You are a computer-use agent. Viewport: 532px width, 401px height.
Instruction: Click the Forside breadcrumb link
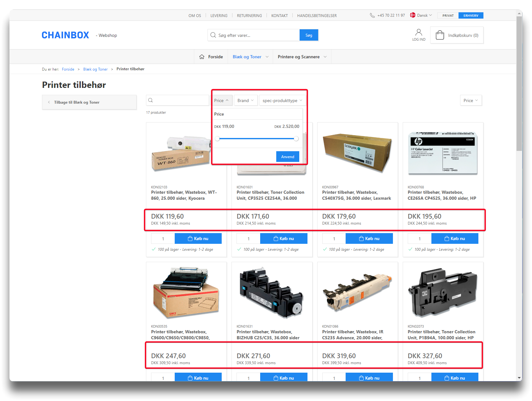click(68, 69)
